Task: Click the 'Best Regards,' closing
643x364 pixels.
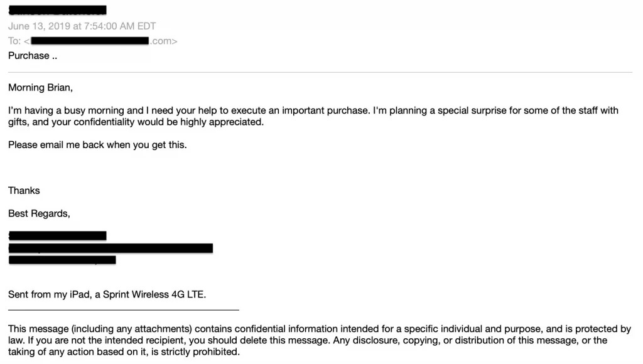Action: point(40,213)
